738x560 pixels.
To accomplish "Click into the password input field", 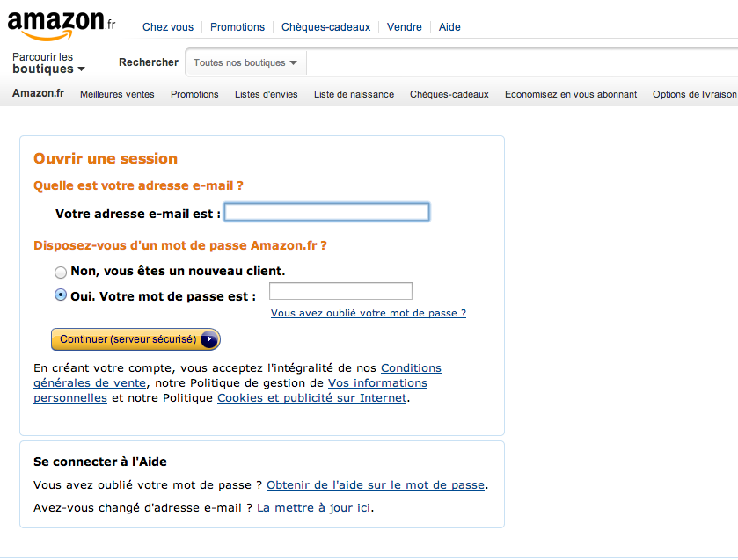I will pos(340,291).
